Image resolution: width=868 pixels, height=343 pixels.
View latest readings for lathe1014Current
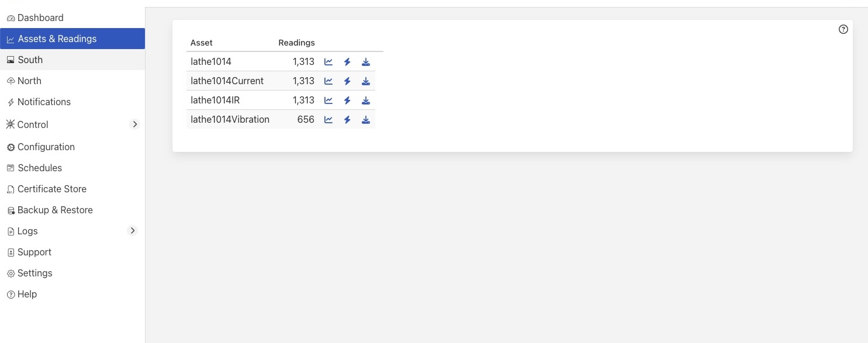click(x=347, y=81)
